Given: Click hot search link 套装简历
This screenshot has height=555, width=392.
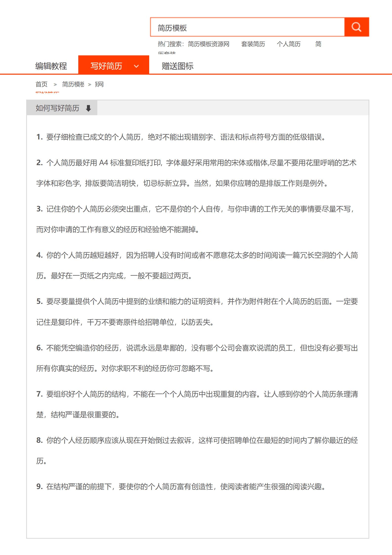Looking at the screenshot, I should coord(253,44).
